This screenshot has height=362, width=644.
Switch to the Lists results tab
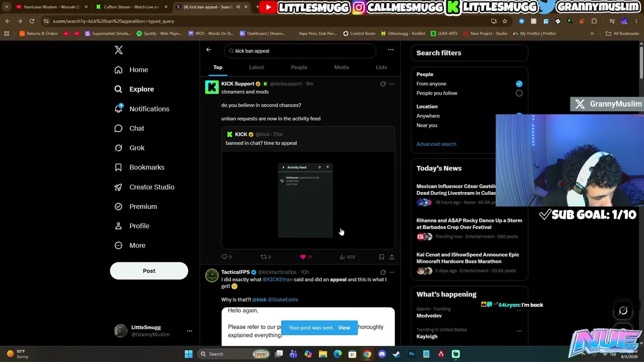pos(381,67)
